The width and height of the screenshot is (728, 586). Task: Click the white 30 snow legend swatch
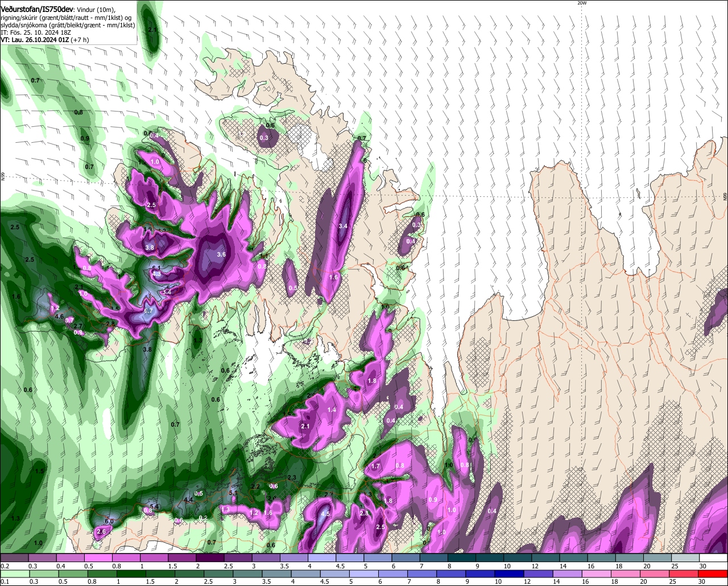(x=713, y=558)
